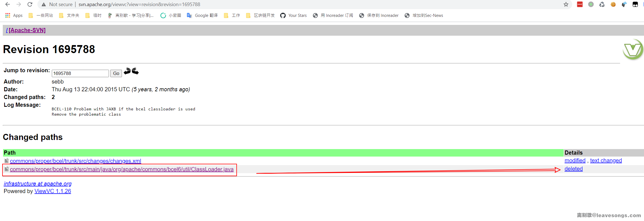The width and height of the screenshot is (644, 221).
Task: Open the recycle-arrows extension icon
Action: click(602, 4)
